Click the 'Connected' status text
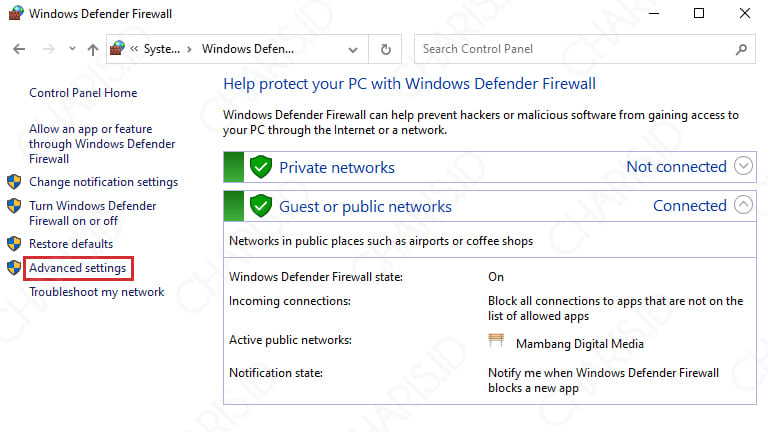 690,206
